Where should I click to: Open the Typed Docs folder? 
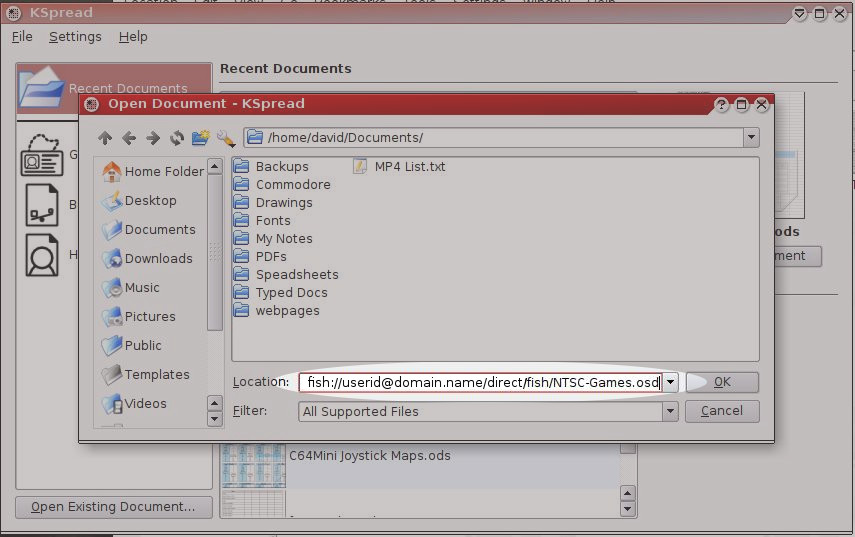coord(281,292)
